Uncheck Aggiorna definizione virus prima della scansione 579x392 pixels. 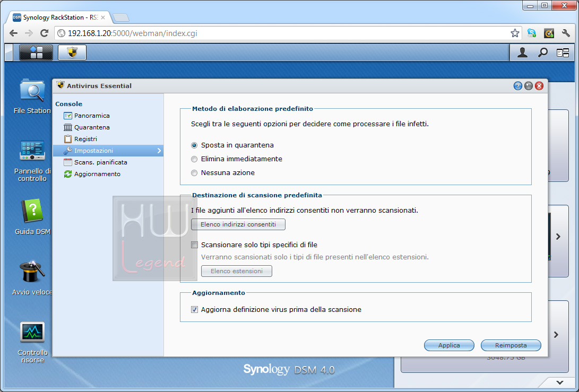point(194,310)
